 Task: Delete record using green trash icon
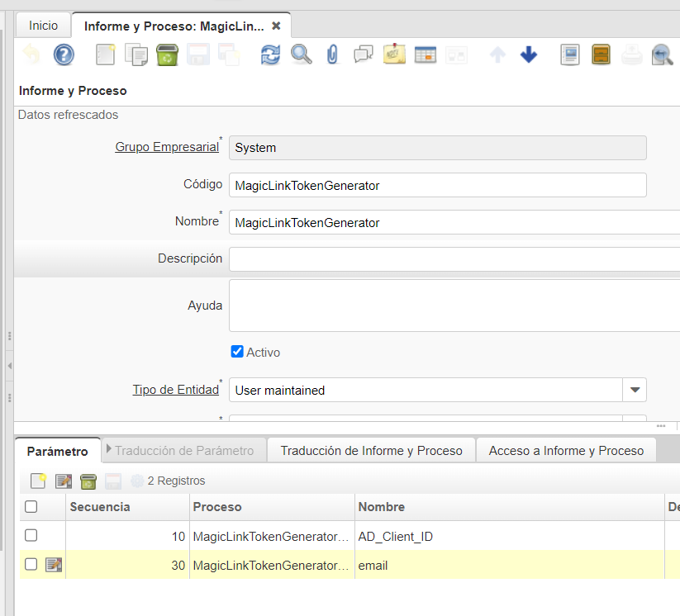point(167,55)
